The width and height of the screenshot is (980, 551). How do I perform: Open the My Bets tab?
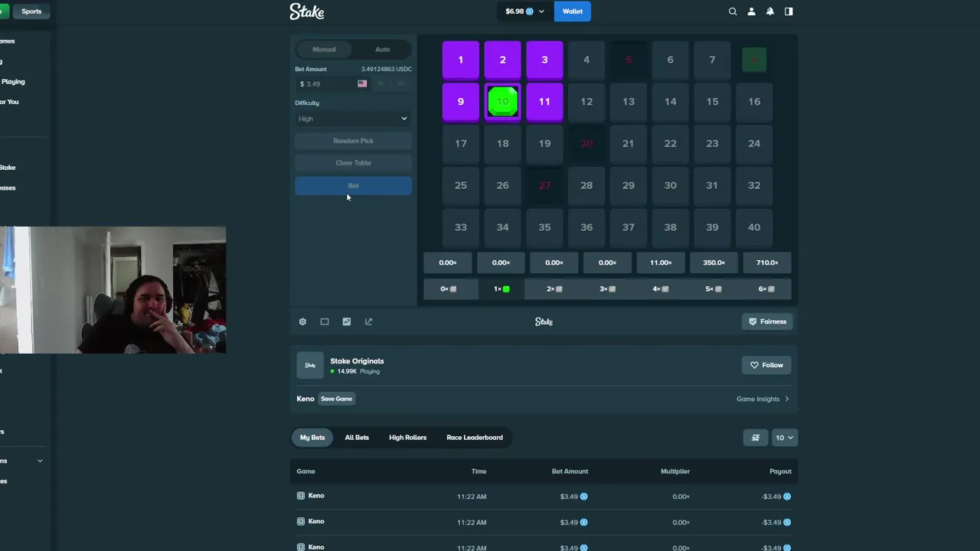[x=312, y=438]
